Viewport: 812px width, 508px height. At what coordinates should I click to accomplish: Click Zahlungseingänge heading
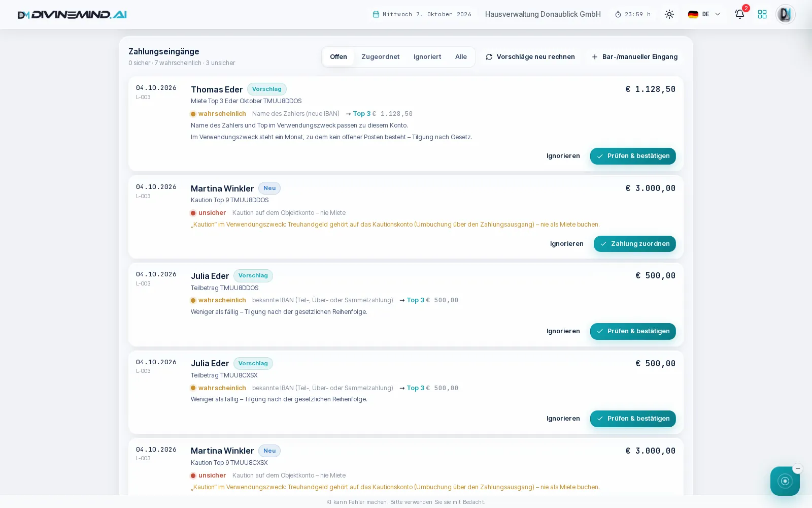[x=163, y=51]
